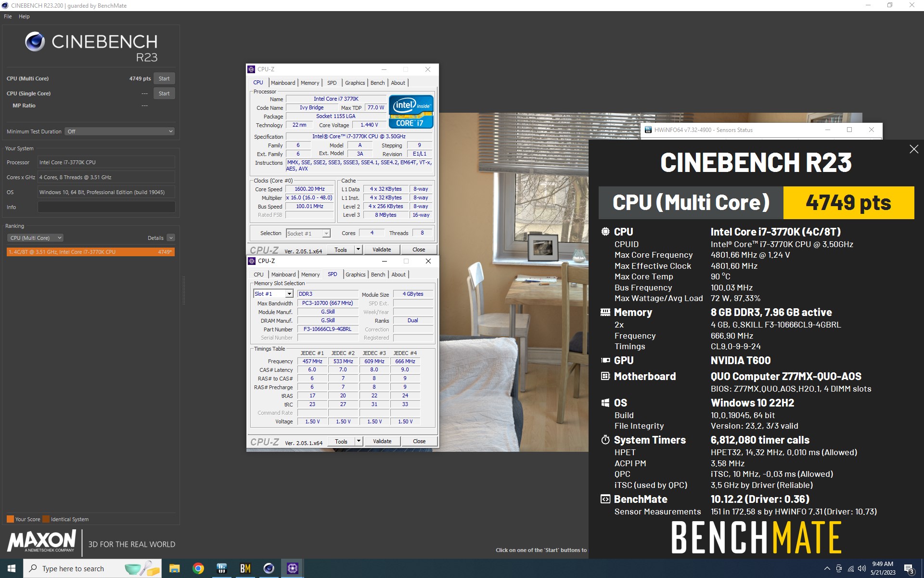Open the volume control in the system tray
The height and width of the screenshot is (578, 924).
pos(862,568)
